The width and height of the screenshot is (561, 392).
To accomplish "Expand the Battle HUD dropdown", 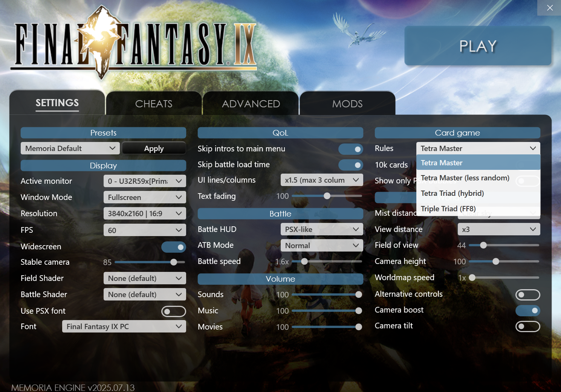I will coord(322,229).
